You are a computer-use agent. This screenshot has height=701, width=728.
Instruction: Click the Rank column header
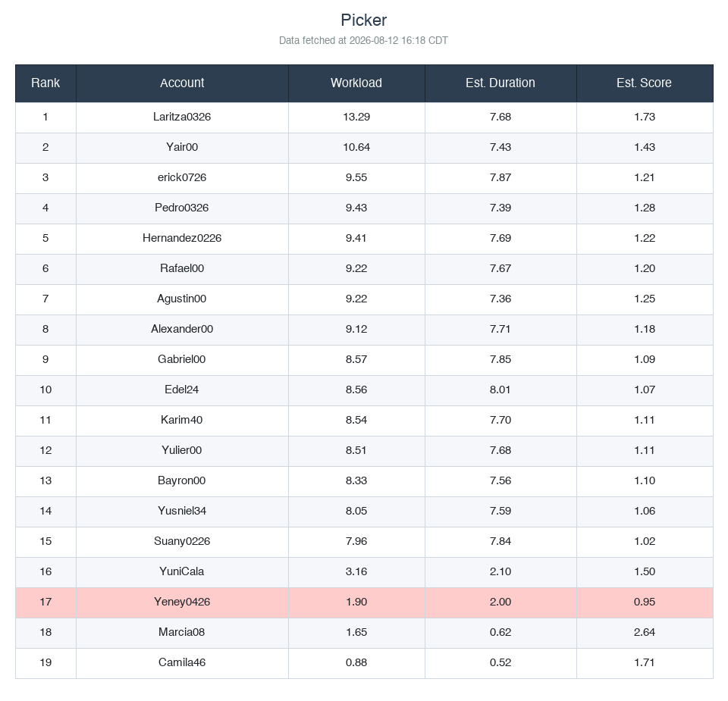coord(45,83)
